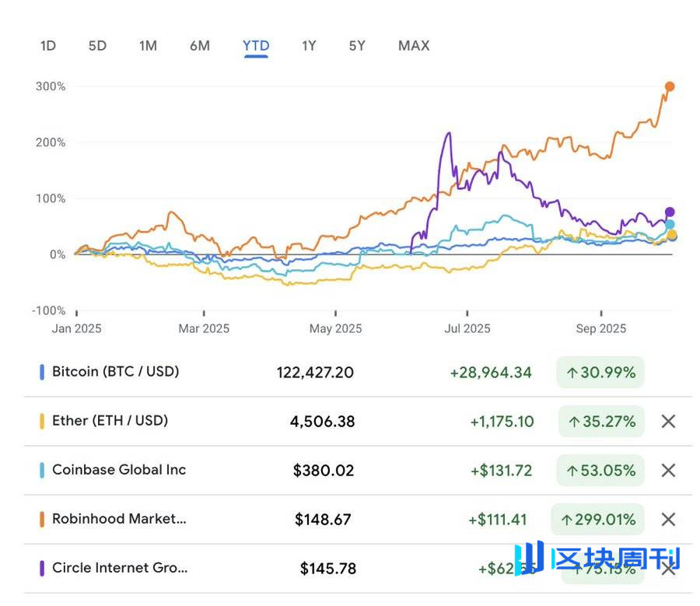Click Coinbase's 53.05% gain badge
The image size is (700, 606).
[600, 471]
